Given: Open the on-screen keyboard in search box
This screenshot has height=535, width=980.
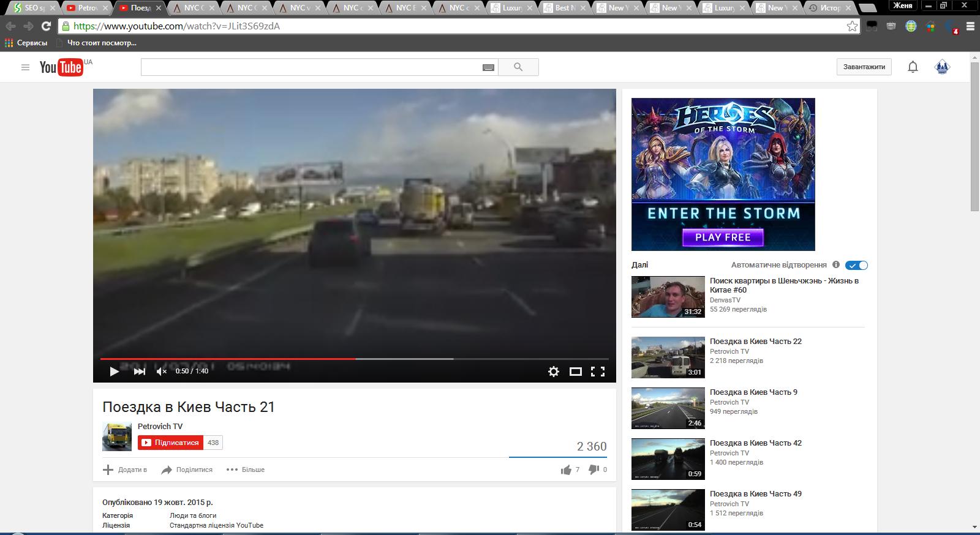Looking at the screenshot, I should point(488,67).
